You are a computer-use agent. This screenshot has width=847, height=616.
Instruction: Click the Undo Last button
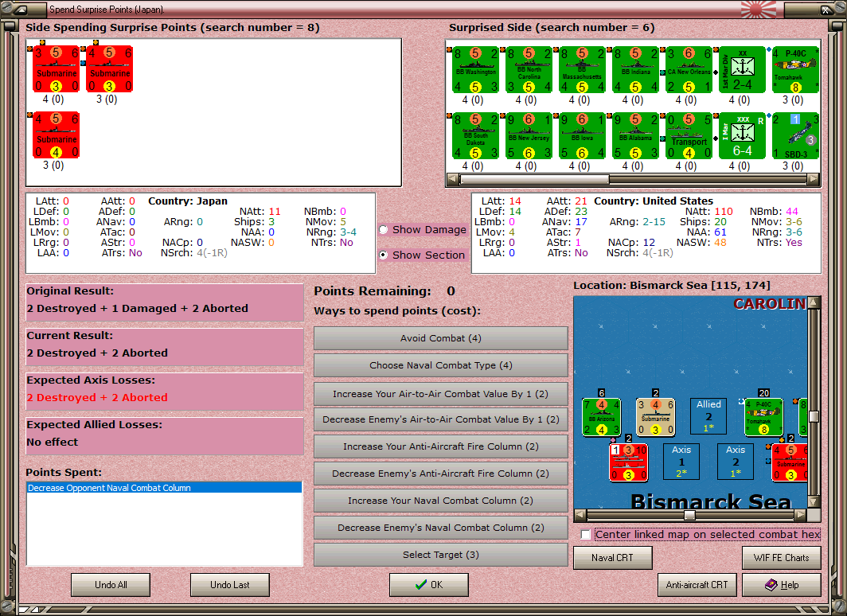pos(229,585)
